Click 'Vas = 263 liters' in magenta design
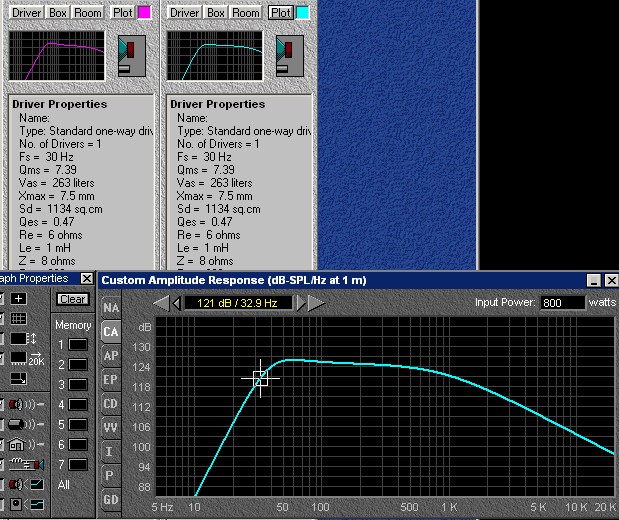The image size is (619, 520). pyautogui.click(x=56, y=183)
